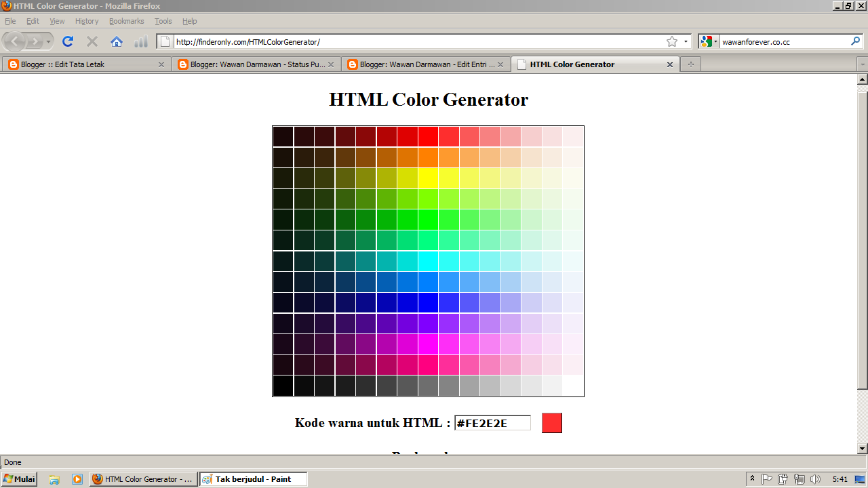Close the HTML Color Generator tab
This screenshot has height=488, width=868.
(670, 64)
